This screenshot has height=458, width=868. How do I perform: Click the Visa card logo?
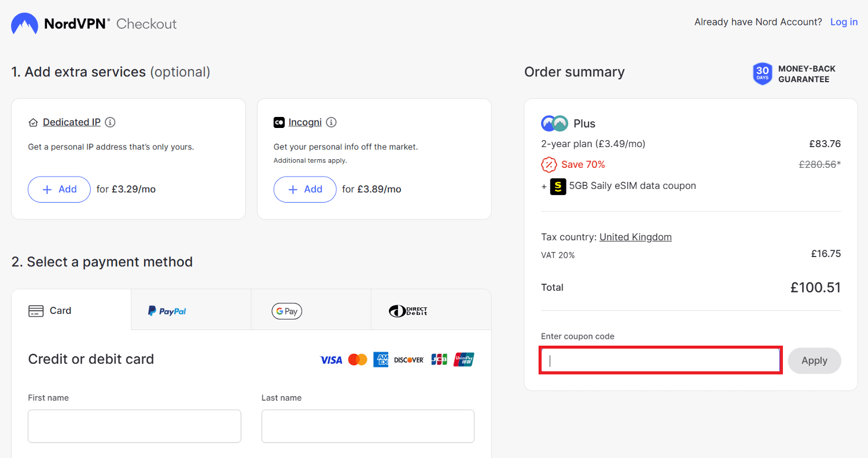pos(331,360)
